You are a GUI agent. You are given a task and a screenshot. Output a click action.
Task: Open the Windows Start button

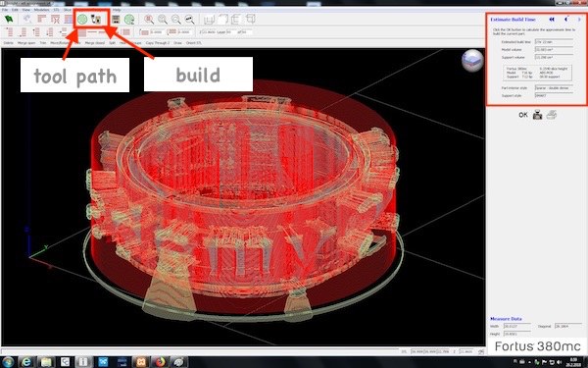click(8, 362)
